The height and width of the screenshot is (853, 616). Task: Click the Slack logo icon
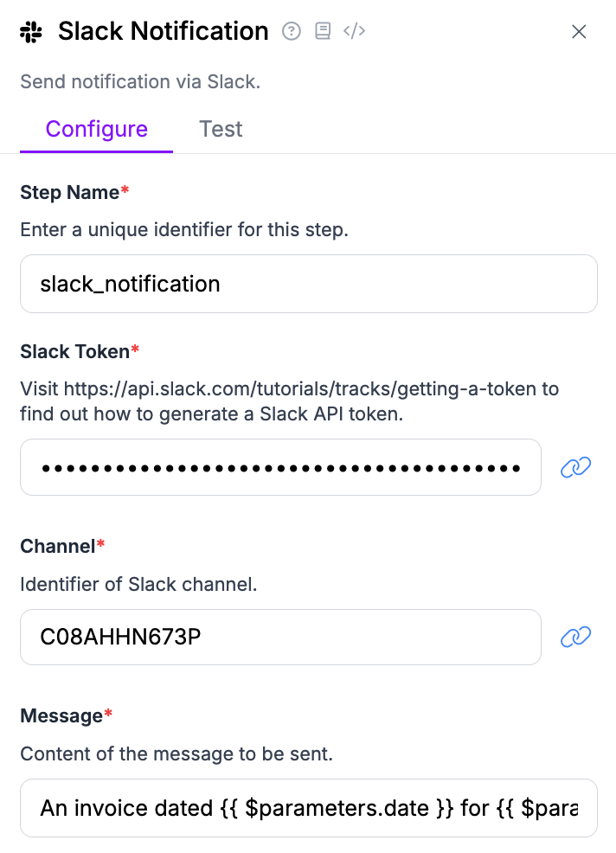point(31,32)
